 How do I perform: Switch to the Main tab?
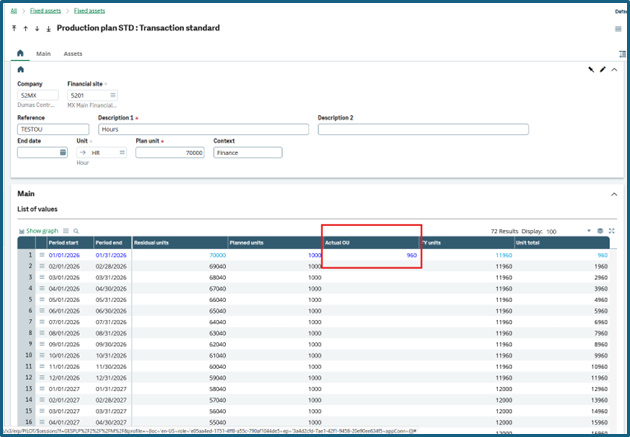43,53
